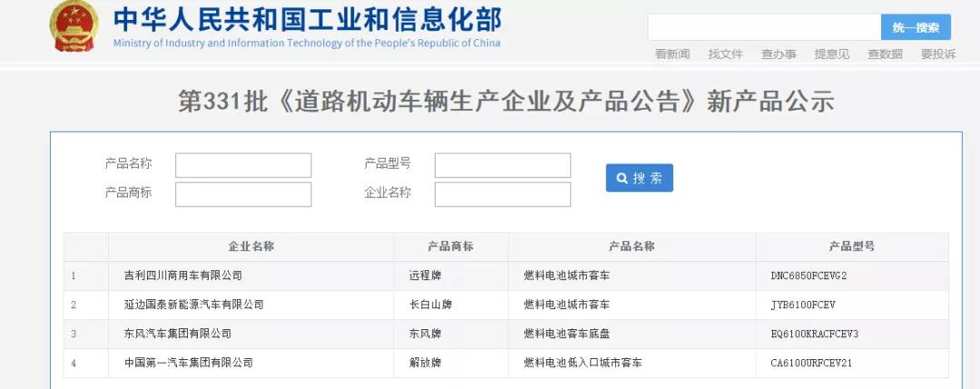Click the ministry title 中华人民共和国工业和信息化部
Viewport: 980px width, 389px height.
pos(307,19)
